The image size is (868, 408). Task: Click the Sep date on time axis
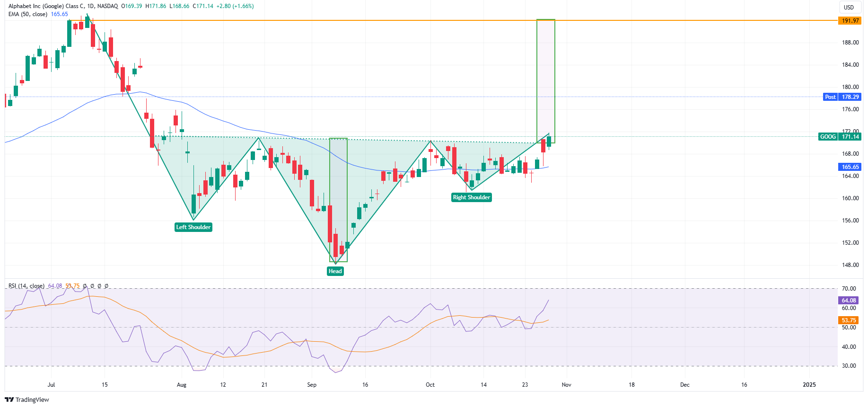click(312, 385)
